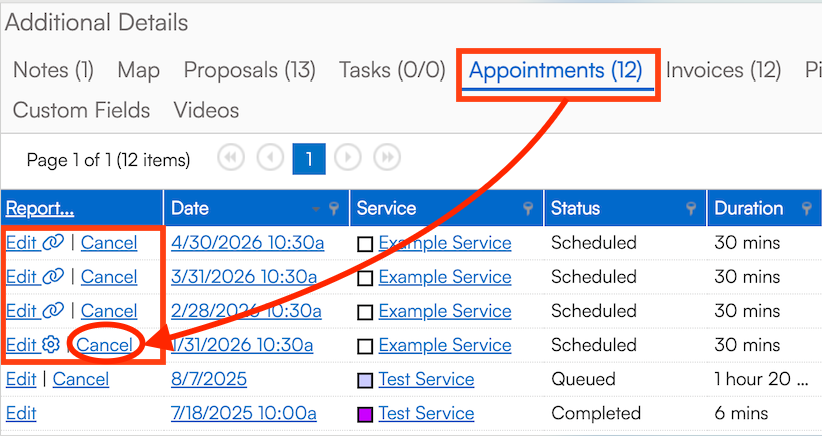Go to previous page pager icon
Viewport: 822px width, 436px height.
[270, 158]
